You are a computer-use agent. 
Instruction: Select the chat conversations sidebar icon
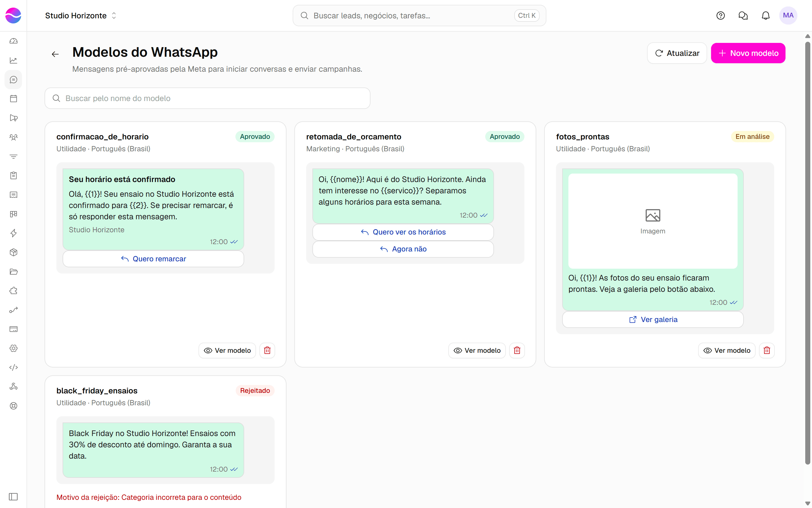pyautogui.click(x=14, y=80)
